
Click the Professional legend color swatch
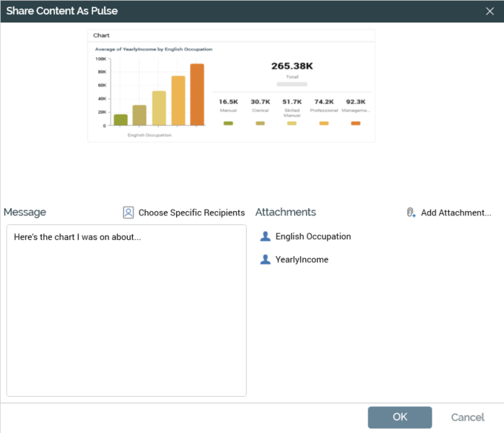tap(323, 124)
